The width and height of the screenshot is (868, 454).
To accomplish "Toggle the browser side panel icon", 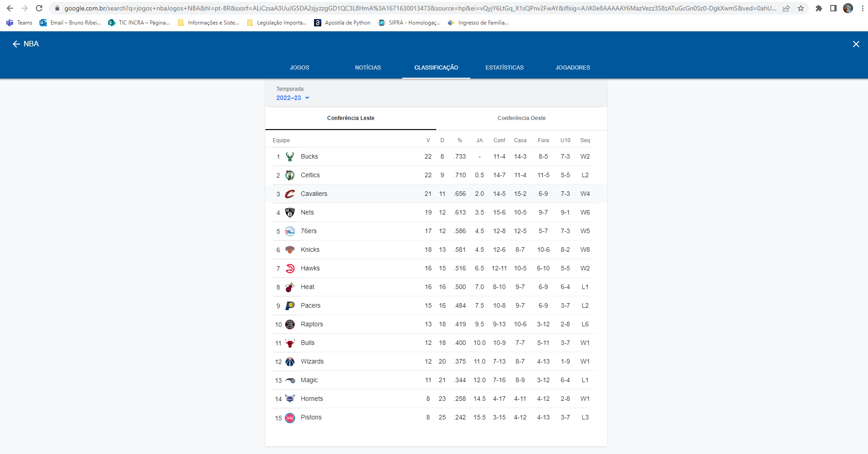I will (833, 8).
